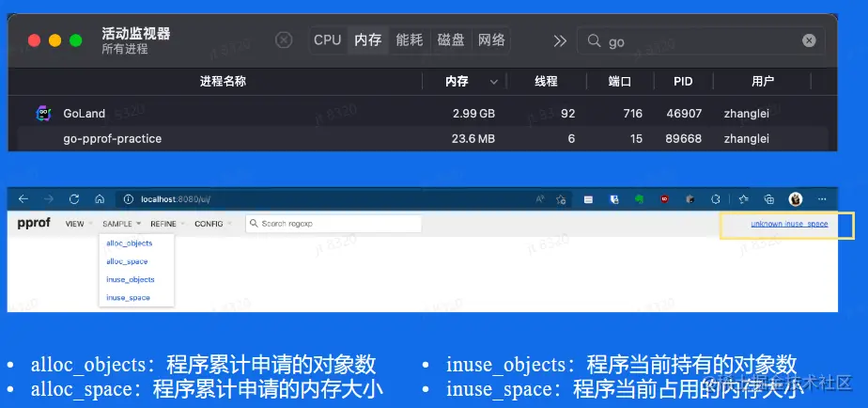Click the browser forward arrow
Screen dimensions: 868x408
coord(49,199)
